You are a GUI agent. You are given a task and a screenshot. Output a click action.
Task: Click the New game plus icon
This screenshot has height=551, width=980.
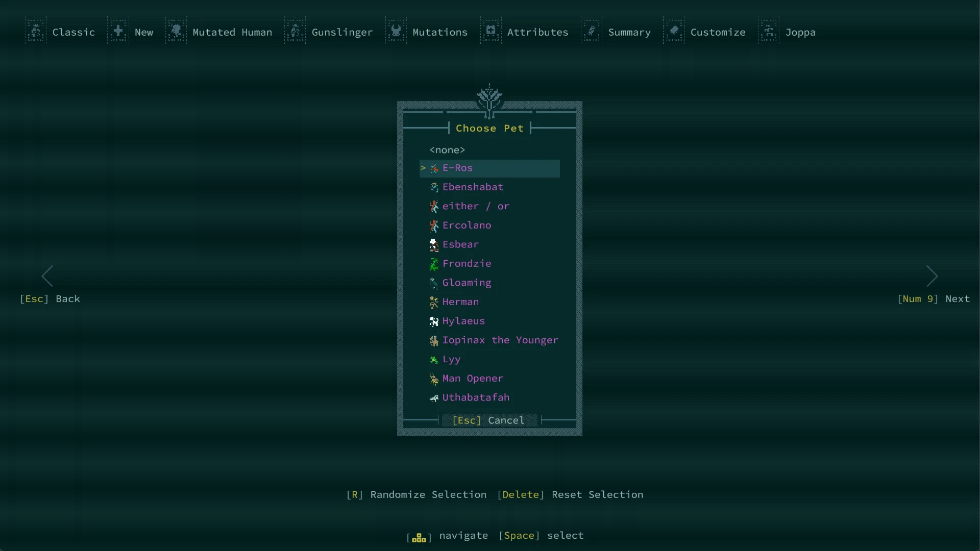coord(118,32)
